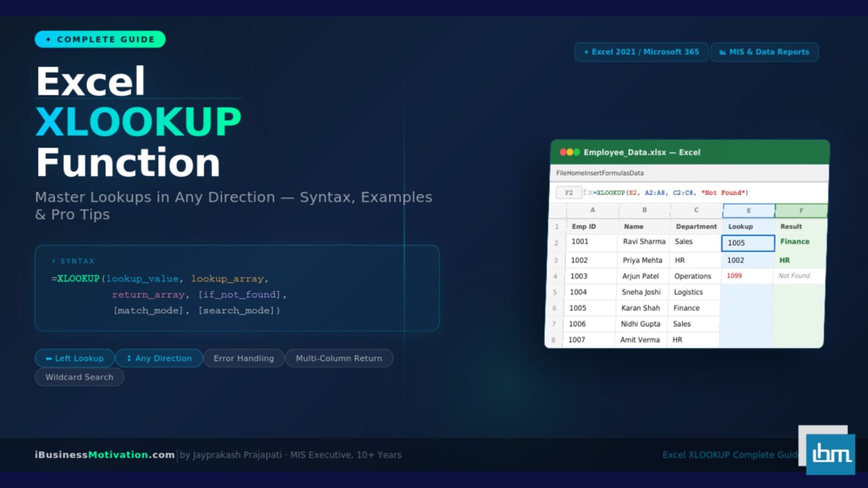Click the fx icon in the formula bar

[x=589, y=193]
